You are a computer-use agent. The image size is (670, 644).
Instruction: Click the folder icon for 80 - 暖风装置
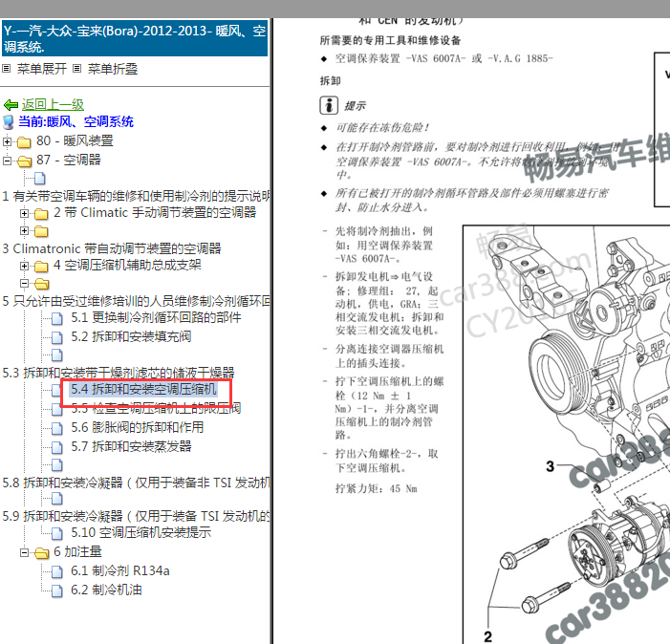pyautogui.click(x=24, y=141)
